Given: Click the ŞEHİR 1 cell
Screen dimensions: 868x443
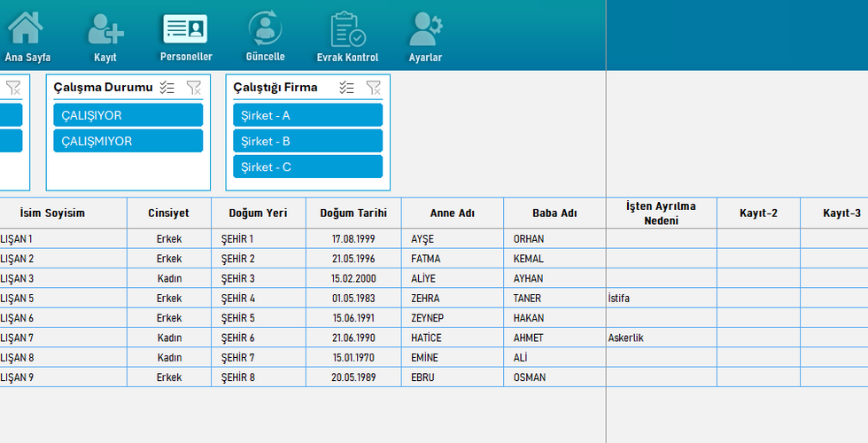Looking at the screenshot, I should pyautogui.click(x=259, y=238).
